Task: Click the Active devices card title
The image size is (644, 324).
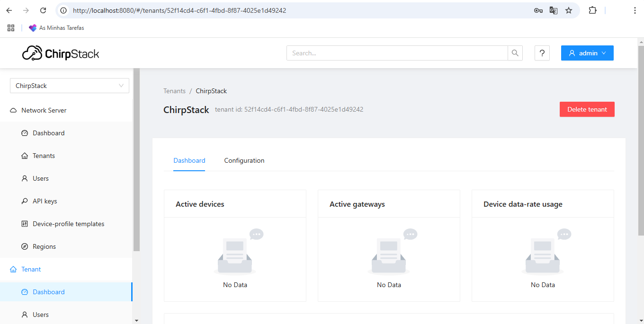Action: pyautogui.click(x=200, y=204)
